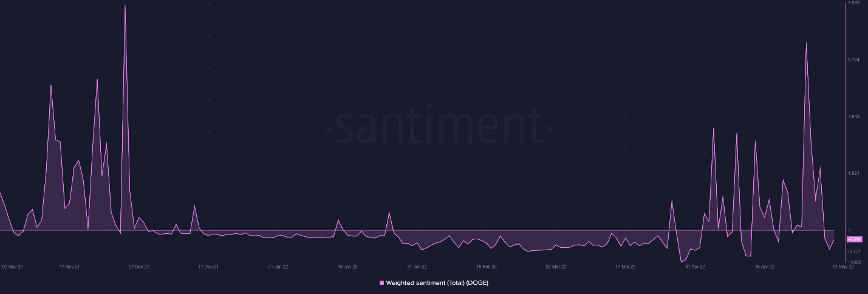
Task: Select the 17 Nov 21 date label
Action: [x=69, y=266]
